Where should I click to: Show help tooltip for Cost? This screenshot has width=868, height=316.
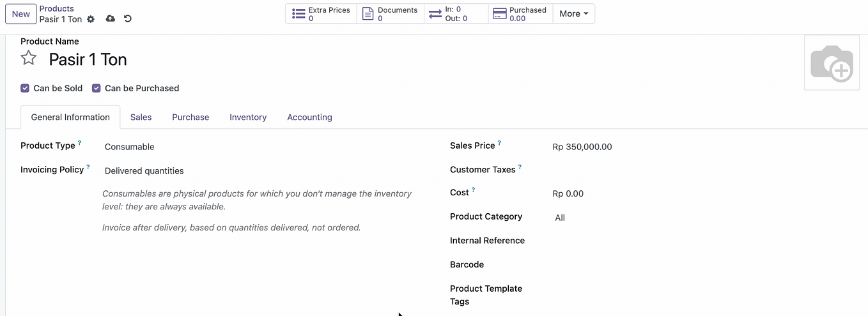tap(474, 190)
